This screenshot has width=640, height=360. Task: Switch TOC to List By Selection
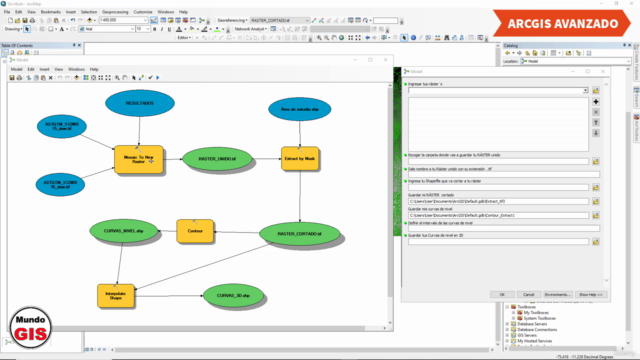(x=27, y=52)
